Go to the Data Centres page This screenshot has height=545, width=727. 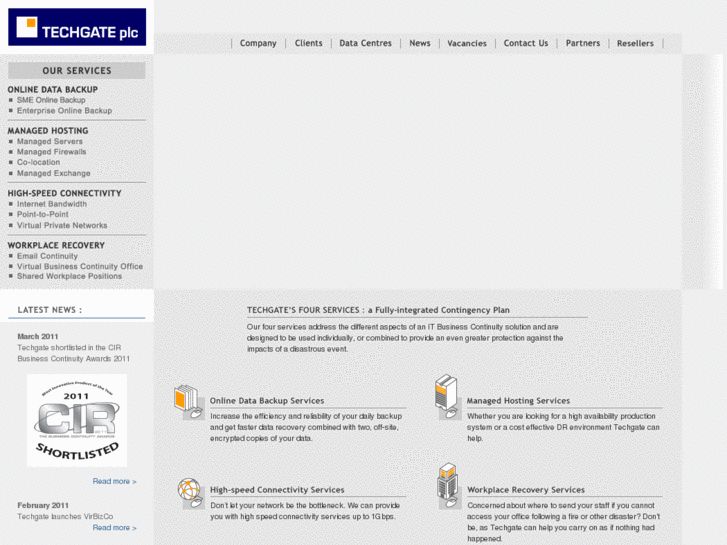point(365,43)
